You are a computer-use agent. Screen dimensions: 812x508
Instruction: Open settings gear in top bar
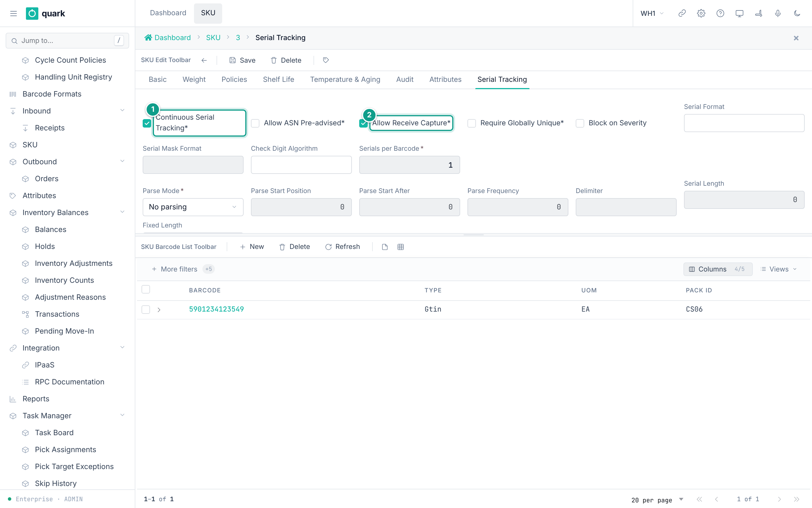tap(701, 14)
